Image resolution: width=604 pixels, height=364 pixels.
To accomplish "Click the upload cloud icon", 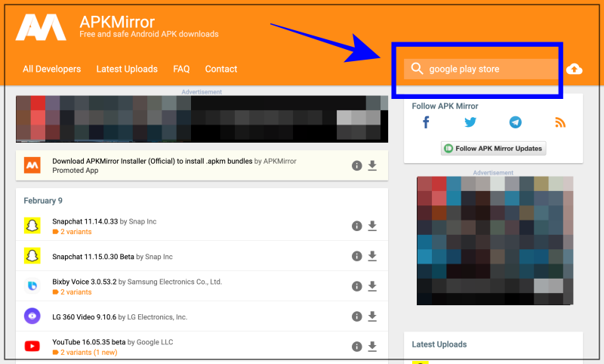I will pyautogui.click(x=575, y=69).
